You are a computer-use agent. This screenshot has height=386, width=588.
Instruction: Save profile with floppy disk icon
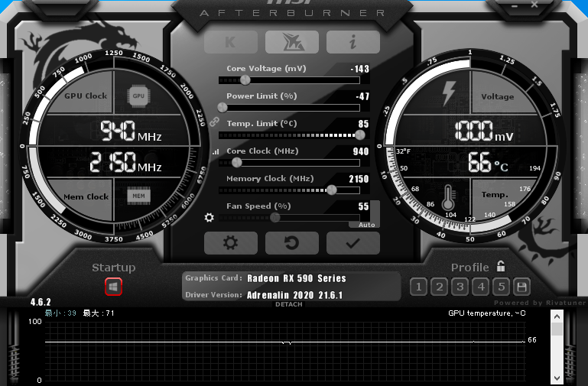click(x=522, y=287)
